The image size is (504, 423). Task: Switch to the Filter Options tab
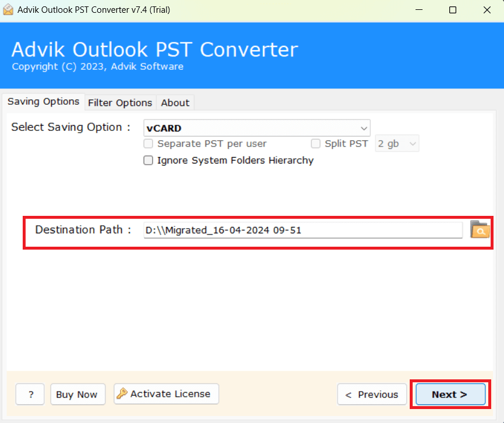pyautogui.click(x=120, y=103)
